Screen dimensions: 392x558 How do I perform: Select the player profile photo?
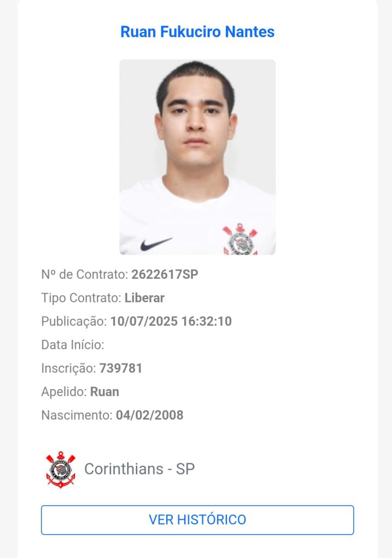tap(197, 157)
